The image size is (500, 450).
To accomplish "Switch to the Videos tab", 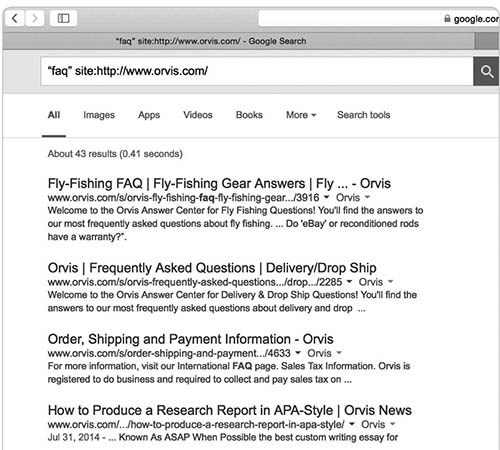I will pos(198,115).
